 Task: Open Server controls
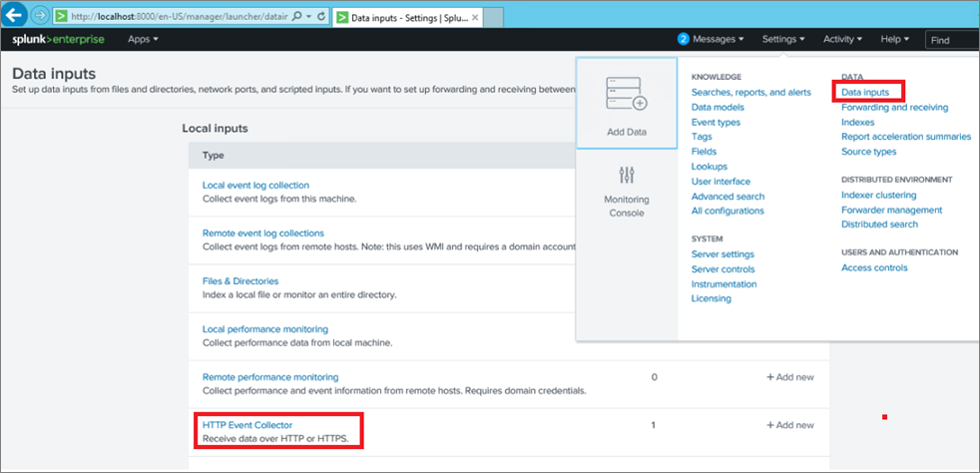[723, 269]
